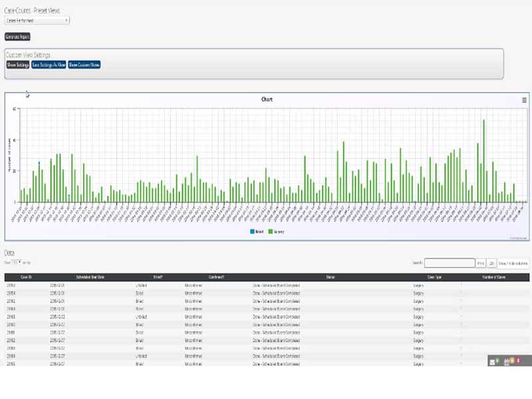Screen dimensions: 532x399
Task: Toggle the Billed series in chart legend
Action: (257, 231)
